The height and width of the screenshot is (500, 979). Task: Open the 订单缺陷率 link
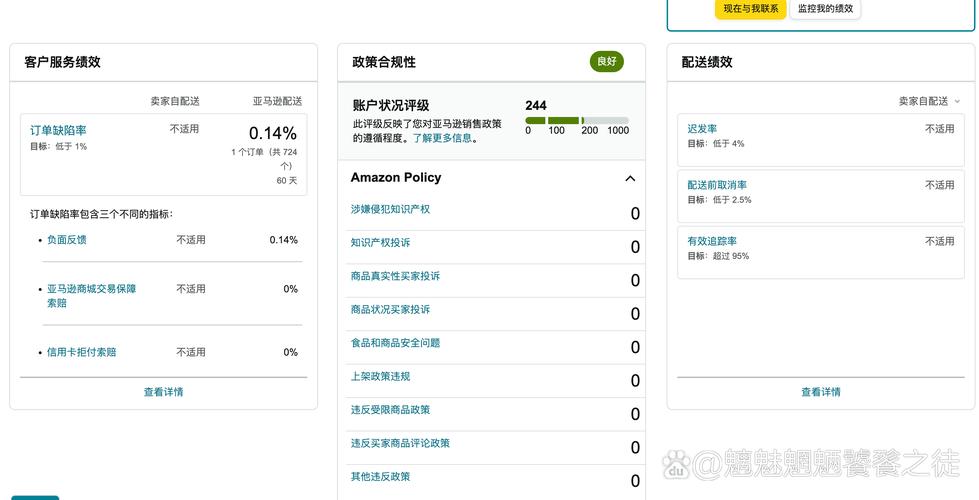pos(58,130)
